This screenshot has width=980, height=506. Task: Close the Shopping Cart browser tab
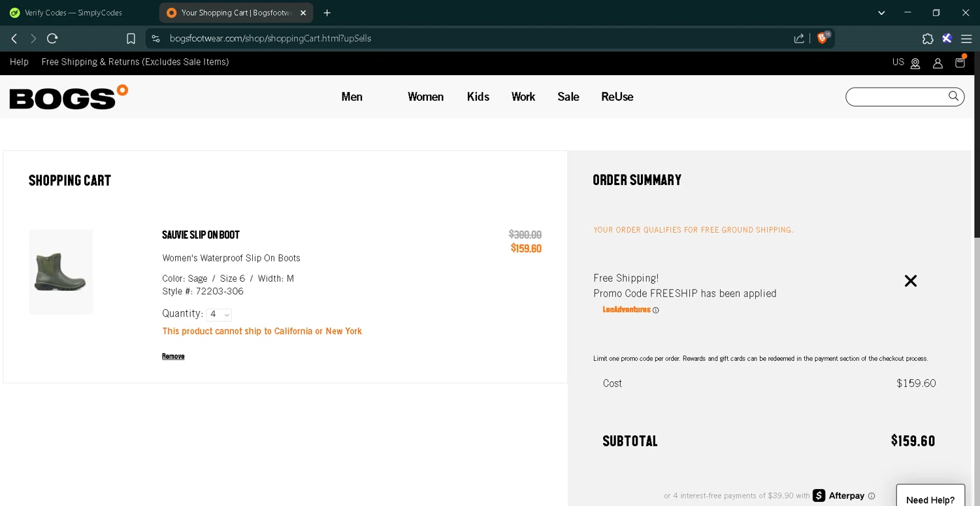303,12
